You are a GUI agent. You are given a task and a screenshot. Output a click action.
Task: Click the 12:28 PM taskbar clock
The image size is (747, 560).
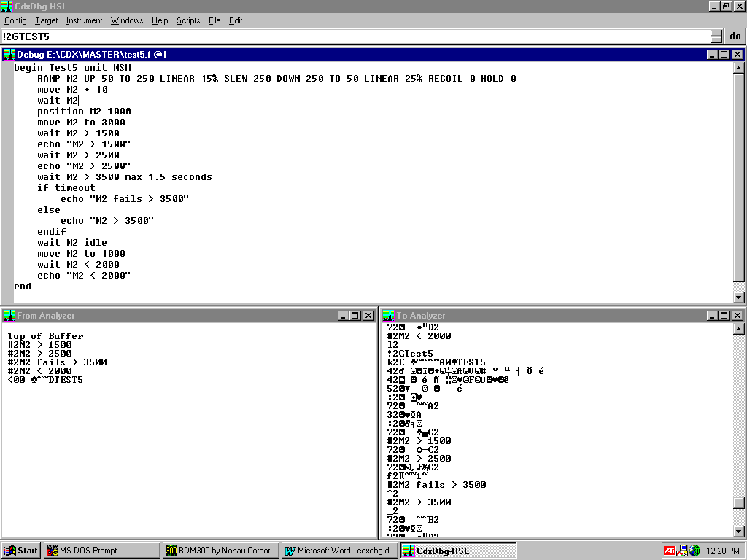(x=723, y=551)
